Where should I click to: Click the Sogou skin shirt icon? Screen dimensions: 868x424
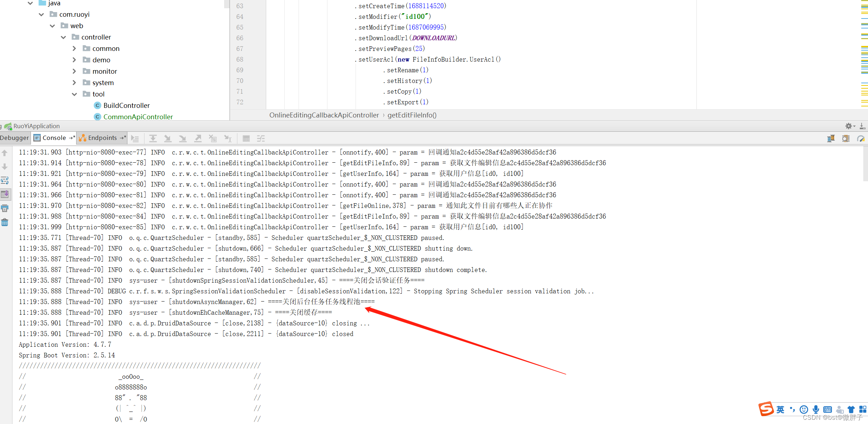(x=851, y=409)
